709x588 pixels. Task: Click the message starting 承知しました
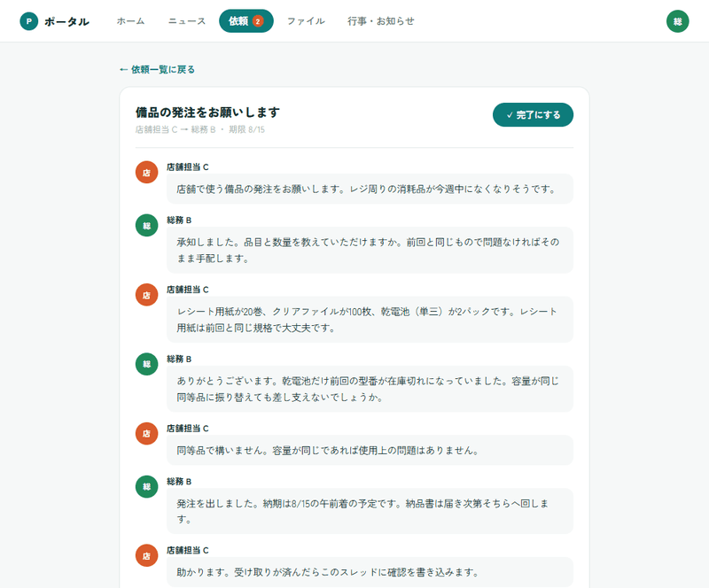370,251
